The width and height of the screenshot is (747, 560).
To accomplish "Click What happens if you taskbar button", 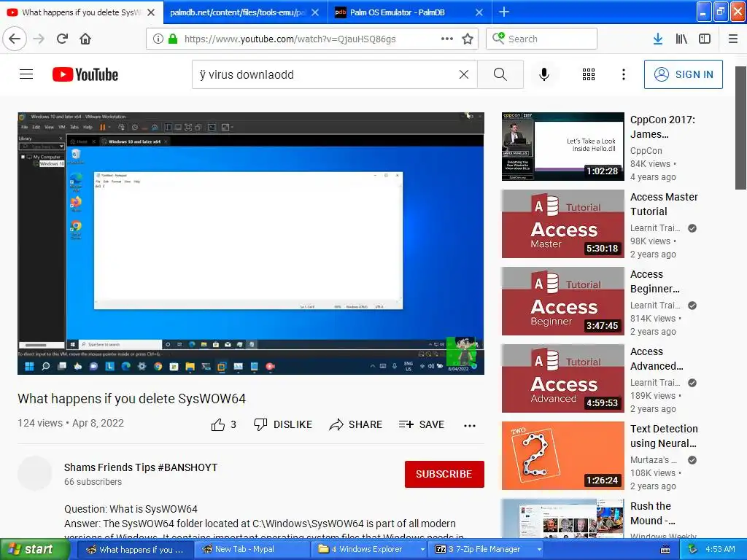I will [135, 550].
